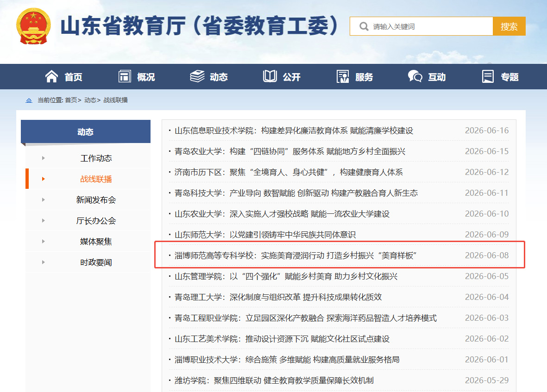This screenshot has height=392, width=547.
Task: Open the 淄博师范高等专科学校 article
Action: coord(296,255)
